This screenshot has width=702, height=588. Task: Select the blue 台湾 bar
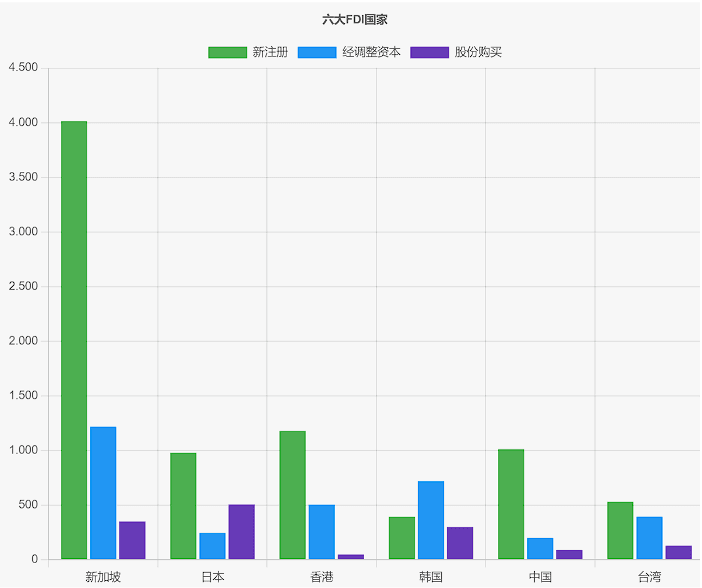[x=650, y=538]
